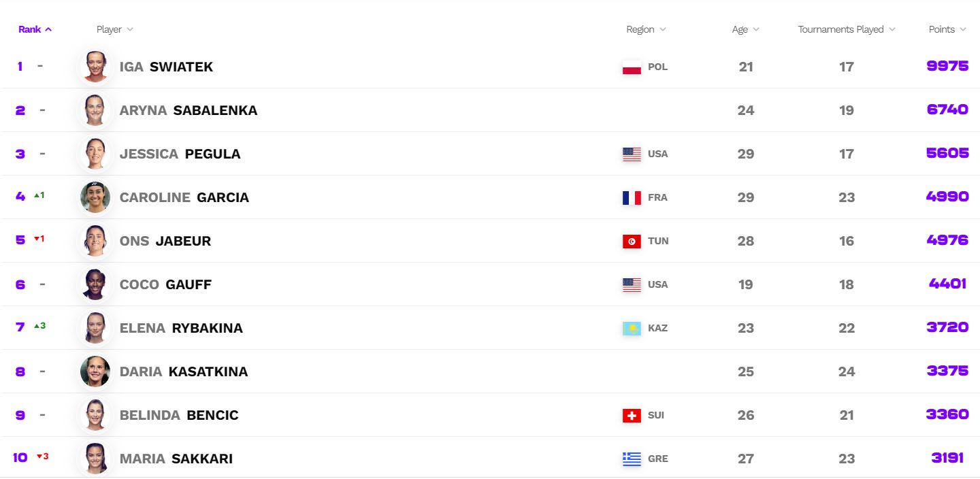Open Aryna Sabalenka profile link
Image resolution: width=980 pixels, height=479 pixels.
[189, 110]
